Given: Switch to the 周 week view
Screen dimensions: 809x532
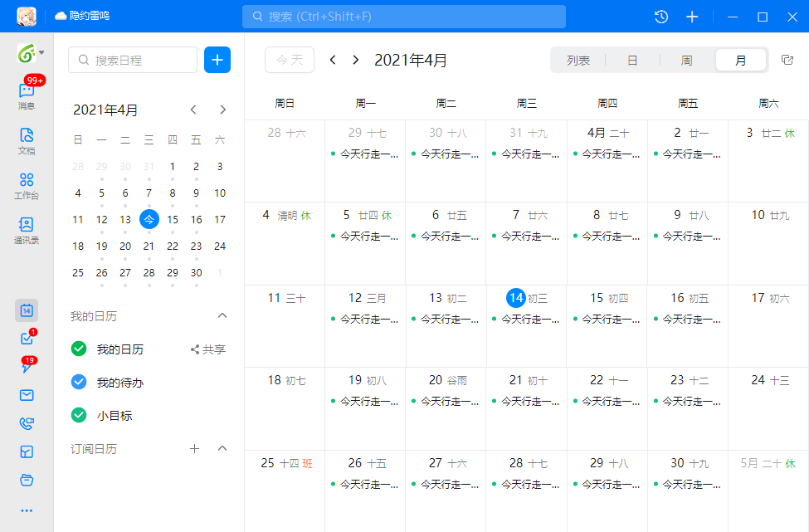Looking at the screenshot, I should [687, 60].
